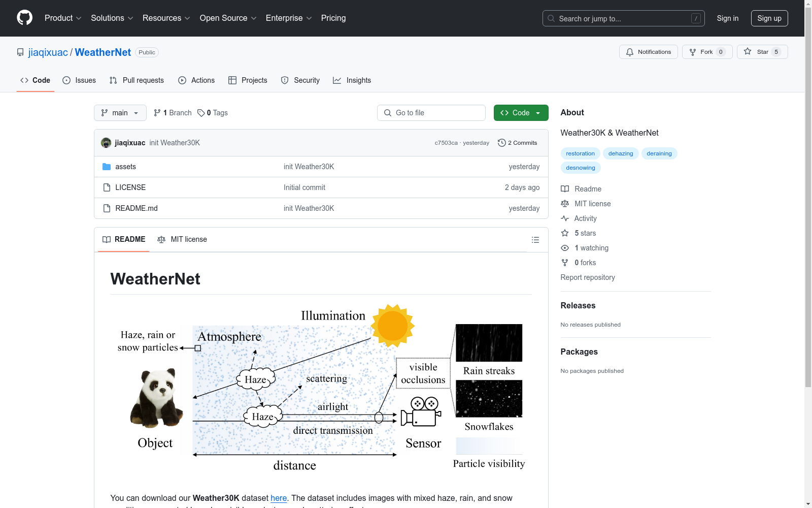The height and width of the screenshot is (508, 812).
Task: Click the star count badge 5
Action: (x=776, y=52)
